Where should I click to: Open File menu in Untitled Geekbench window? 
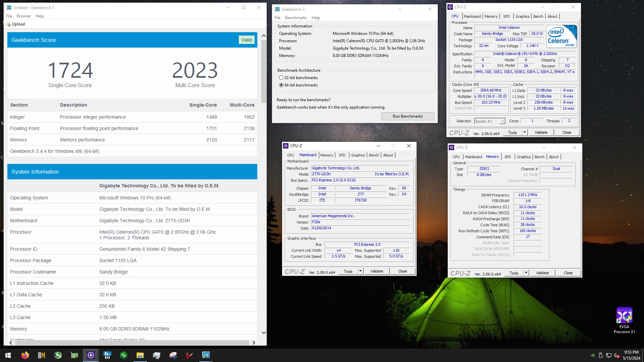(9, 16)
